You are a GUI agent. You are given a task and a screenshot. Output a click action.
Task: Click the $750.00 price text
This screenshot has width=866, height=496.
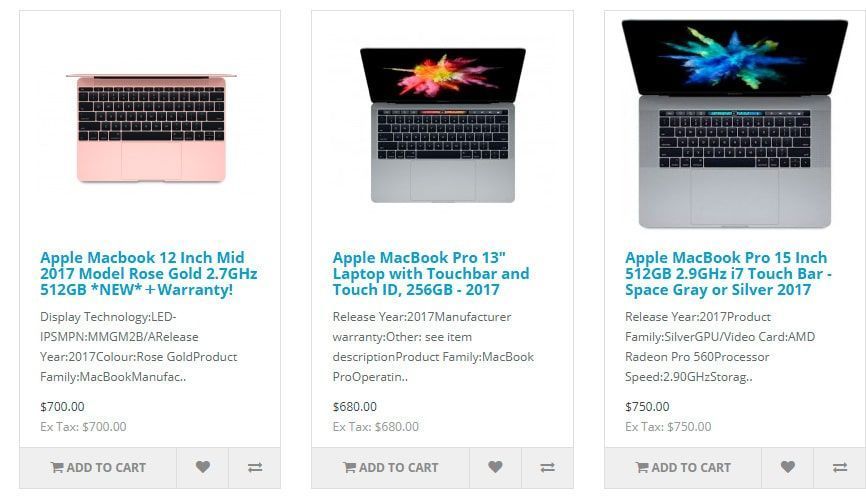point(647,407)
